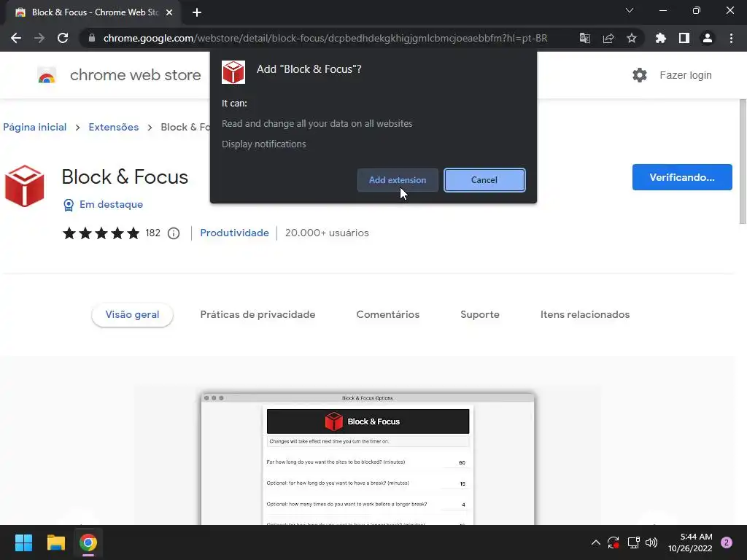Bookmark this page with the star

click(x=632, y=38)
